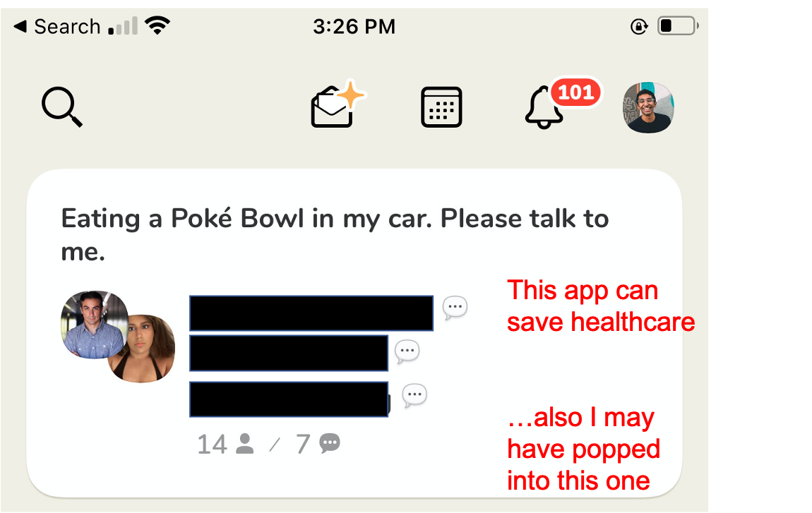Tap the red 101 notification badge
This screenshot has height=513, width=812.
576,92
